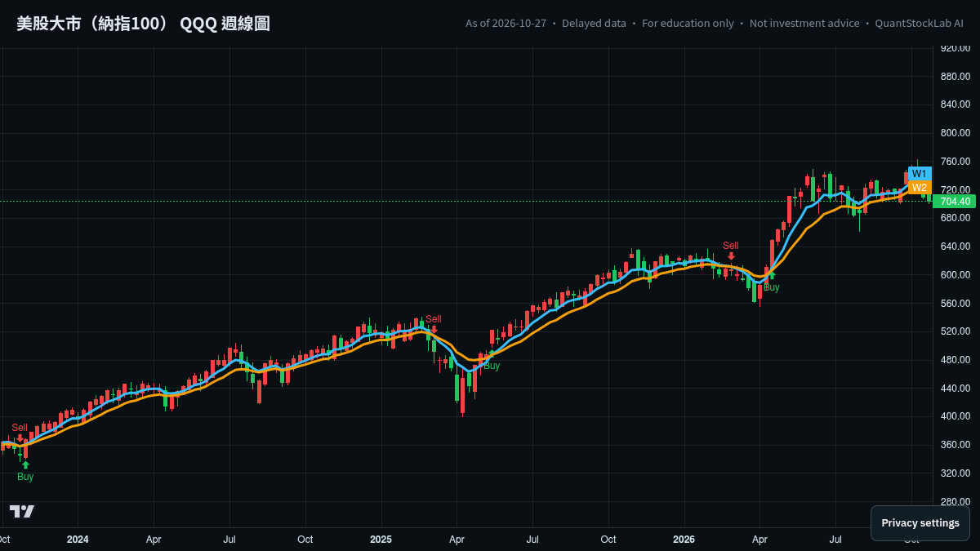980x551 pixels.
Task: Click the Buy marker near Apr 2026
Action: coord(772,287)
